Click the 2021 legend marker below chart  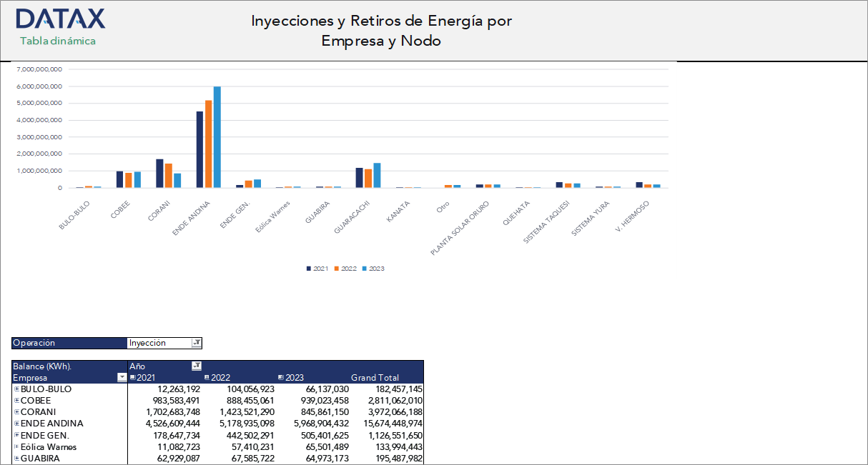tap(307, 269)
